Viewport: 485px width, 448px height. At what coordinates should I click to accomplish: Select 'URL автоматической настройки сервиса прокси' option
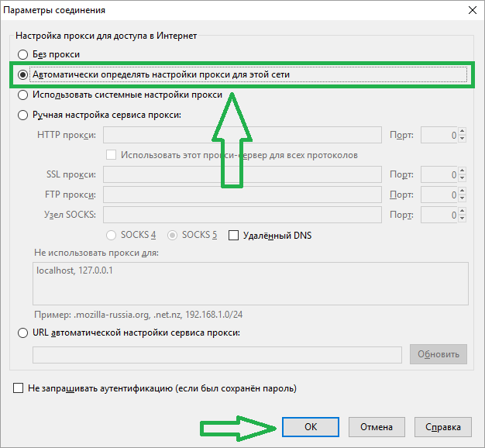22,333
